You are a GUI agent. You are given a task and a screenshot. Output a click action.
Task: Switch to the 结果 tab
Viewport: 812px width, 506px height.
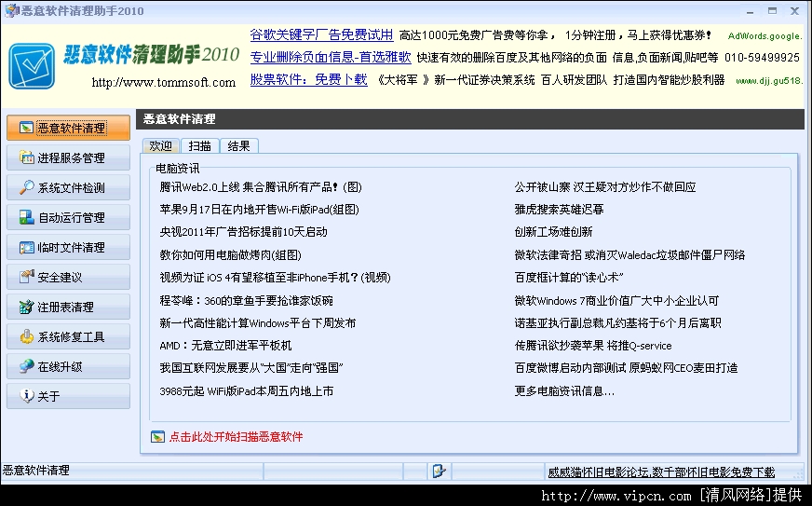click(238, 146)
